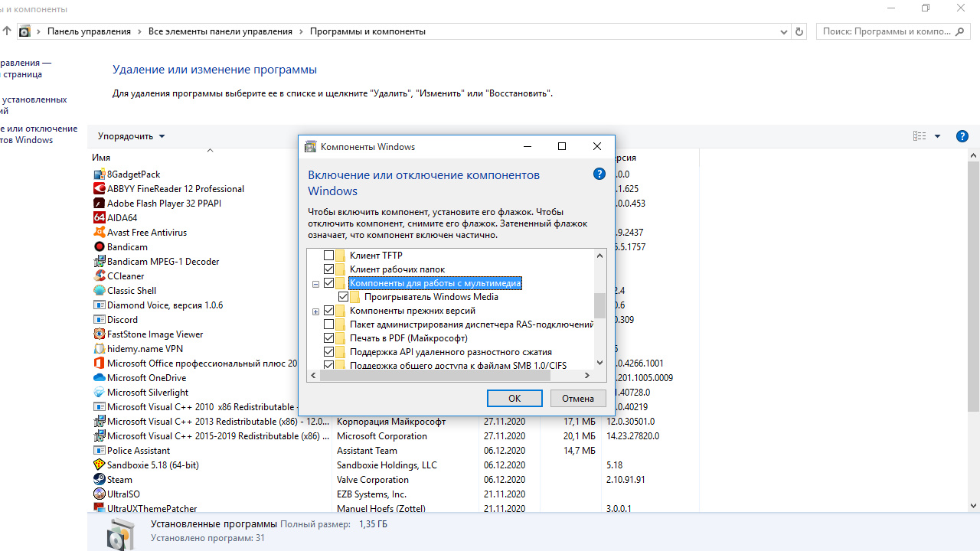Expand Все элементы панели управления arrow
Image resolution: width=980 pixels, height=551 pixels.
pos(301,31)
